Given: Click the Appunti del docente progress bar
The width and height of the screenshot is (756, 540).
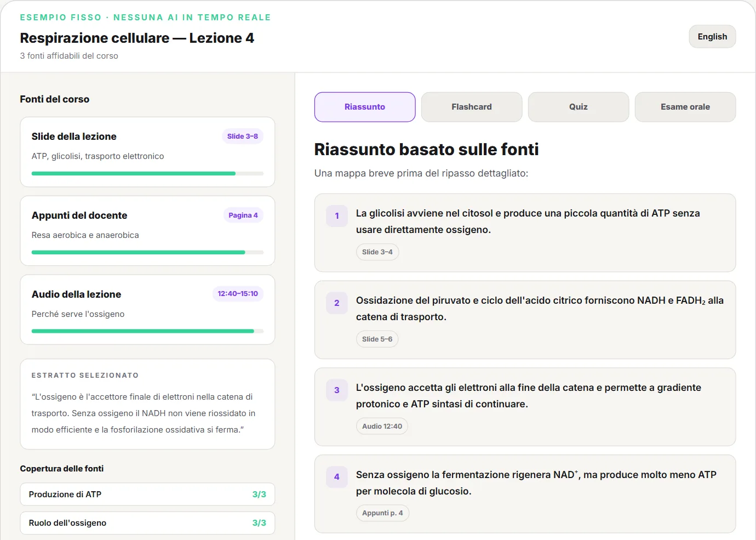Looking at the screenshot, I should pos(147,253).
